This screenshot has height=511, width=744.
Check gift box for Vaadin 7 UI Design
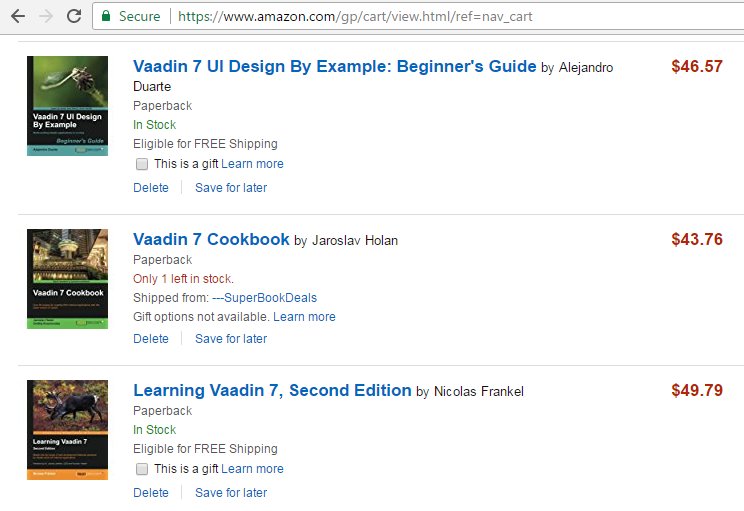(142, 164)
